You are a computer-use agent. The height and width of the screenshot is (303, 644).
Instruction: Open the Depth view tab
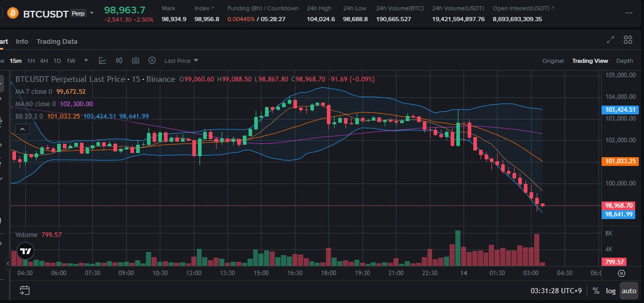click(624, 60)
